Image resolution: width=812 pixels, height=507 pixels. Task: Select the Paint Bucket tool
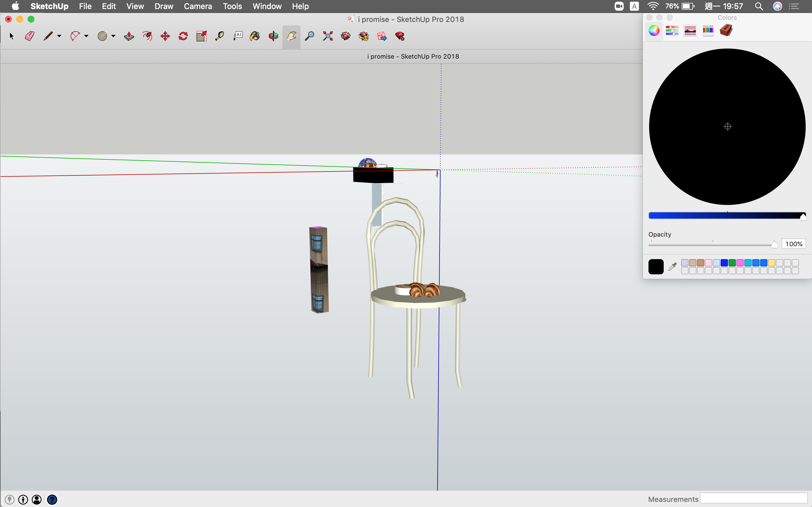coord(255,36)
